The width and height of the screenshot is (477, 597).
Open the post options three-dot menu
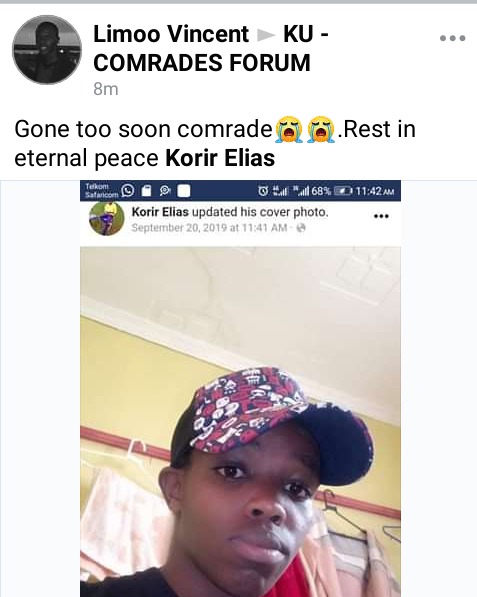pyautogui.click(x=452, y=38)
